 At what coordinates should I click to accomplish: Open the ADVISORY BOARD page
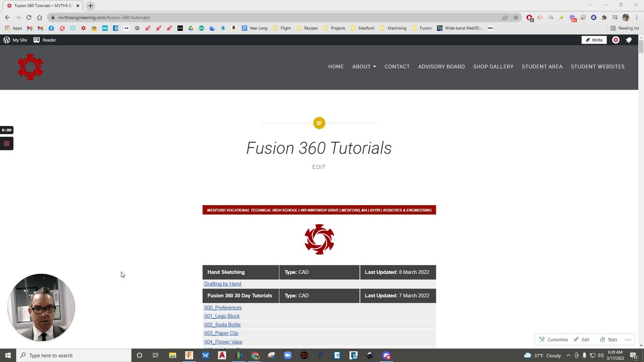coord(441,66)
